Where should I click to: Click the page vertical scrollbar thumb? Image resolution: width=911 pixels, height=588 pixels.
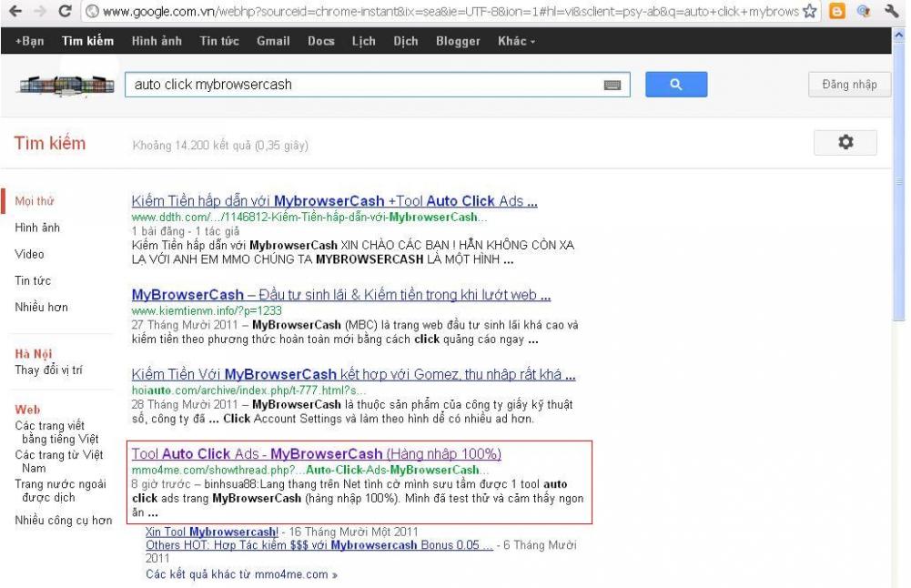899,183
